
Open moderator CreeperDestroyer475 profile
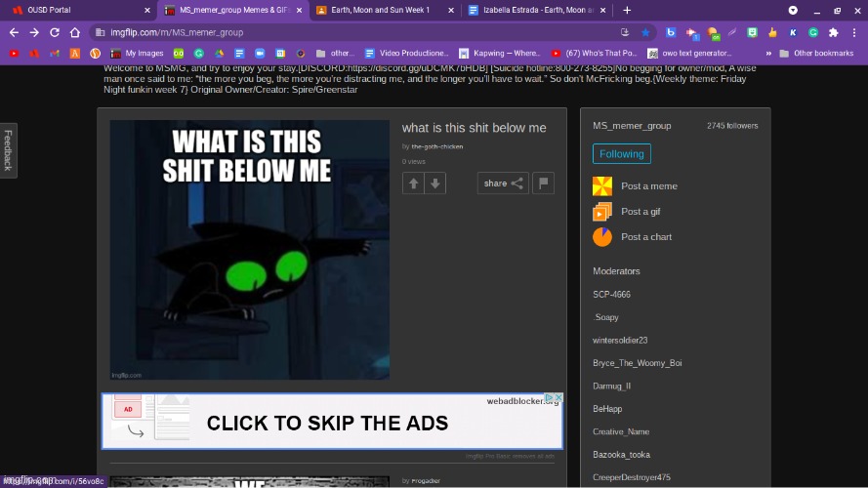pyautogui.click(x=632, y=477)
